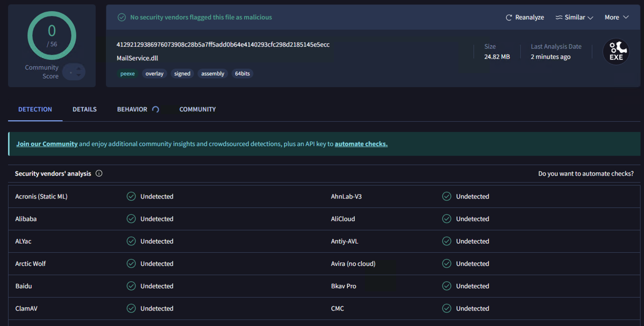Viewport: 644px width, 326px height.
Task: Follow the automate checks link
Action: tap(361, 144)
